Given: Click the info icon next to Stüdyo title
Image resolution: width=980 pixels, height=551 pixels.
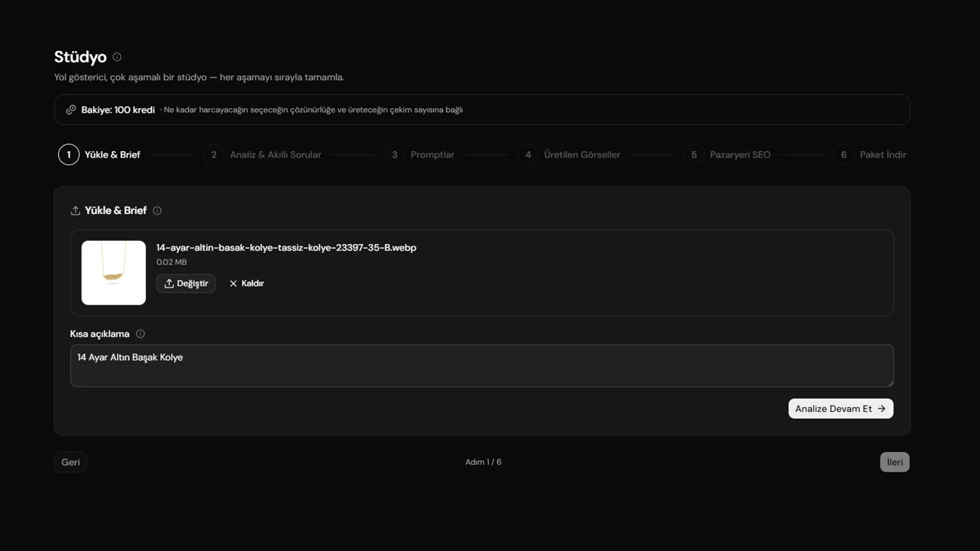Looking at the screenshot, I should coord(117,57).
